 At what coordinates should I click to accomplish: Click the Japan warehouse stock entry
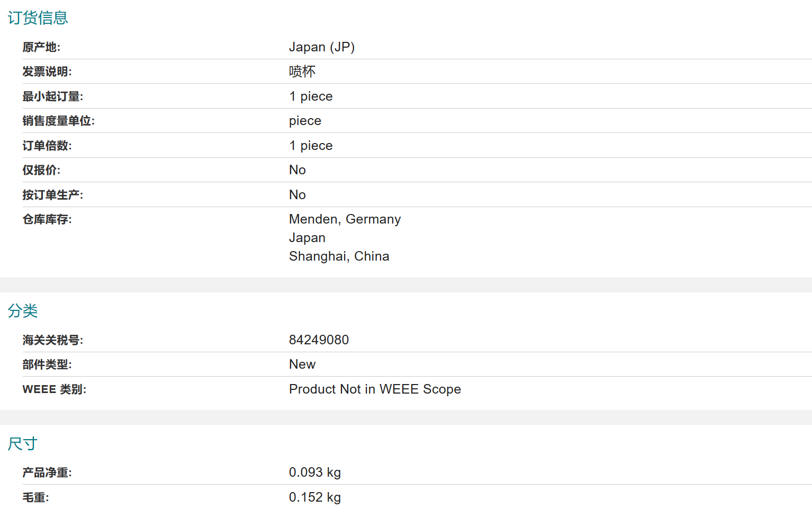tap(307, 238)
